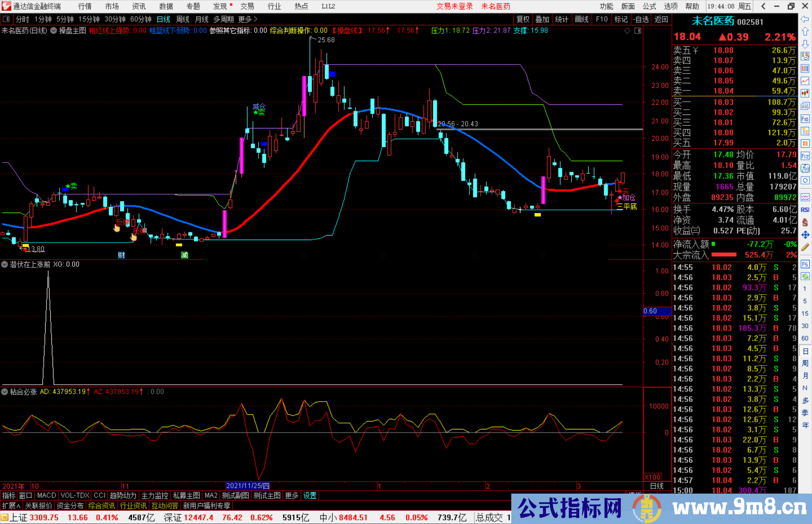
Task: Open the 公式 menu
Action: pyautogui.click(x=649, y=6)
